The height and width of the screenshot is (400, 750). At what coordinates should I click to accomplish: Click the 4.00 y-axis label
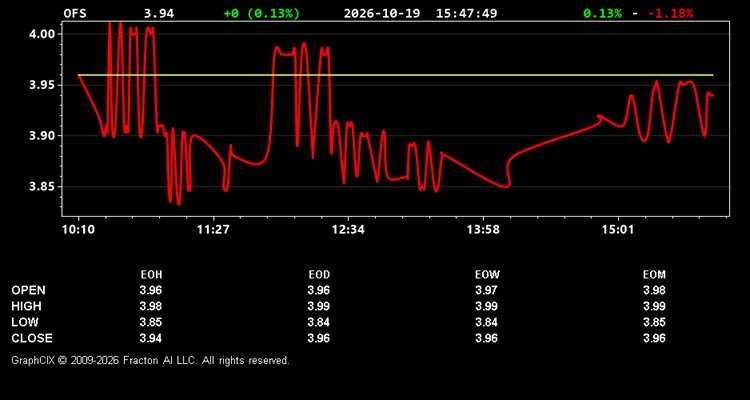(42, 34)
